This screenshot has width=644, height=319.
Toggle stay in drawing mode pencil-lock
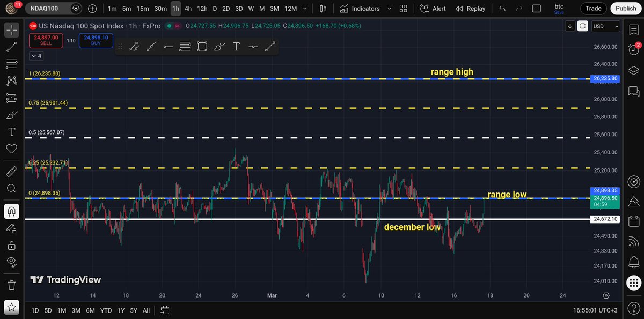(x=11, y=228)
